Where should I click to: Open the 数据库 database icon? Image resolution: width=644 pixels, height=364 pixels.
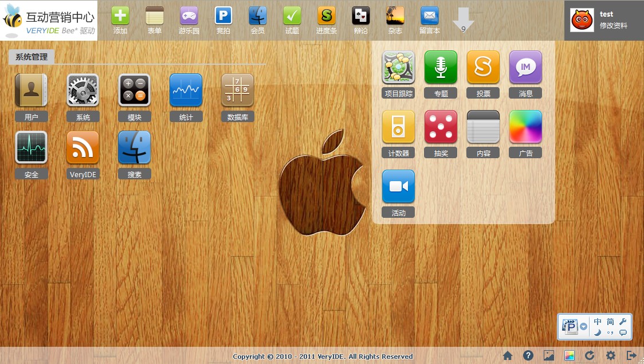tap(237, 91)
